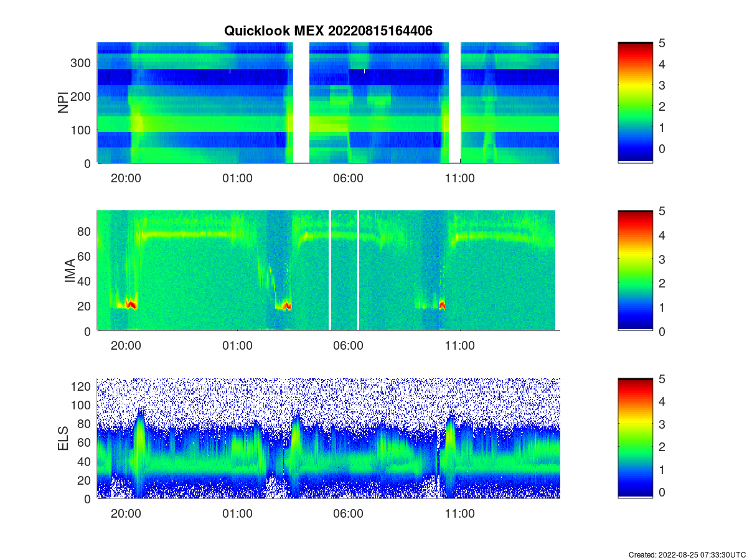Select the NPI y-axis label
This screenshot has width=747, height=560.
point(63,103)
